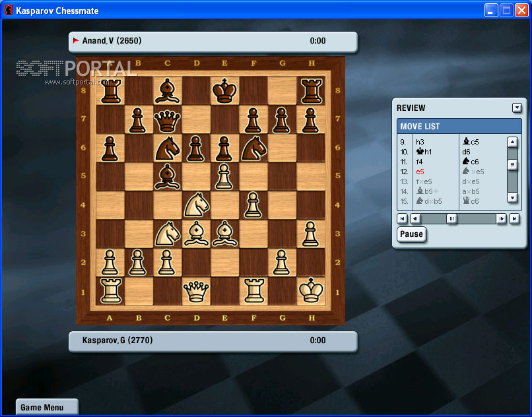The image size is (532, 417).
Task: Select the white pawn on B2
Action: tap(137, 261)
